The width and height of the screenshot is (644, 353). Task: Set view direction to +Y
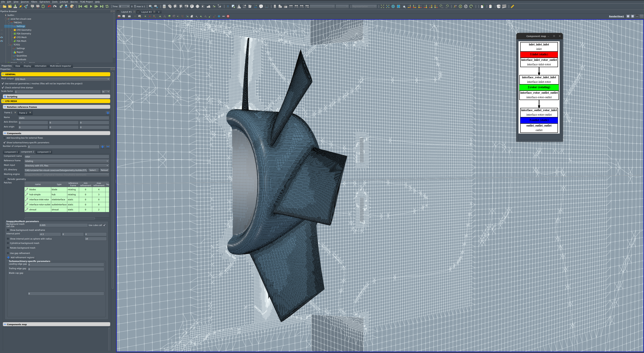[x=420, y=7]
